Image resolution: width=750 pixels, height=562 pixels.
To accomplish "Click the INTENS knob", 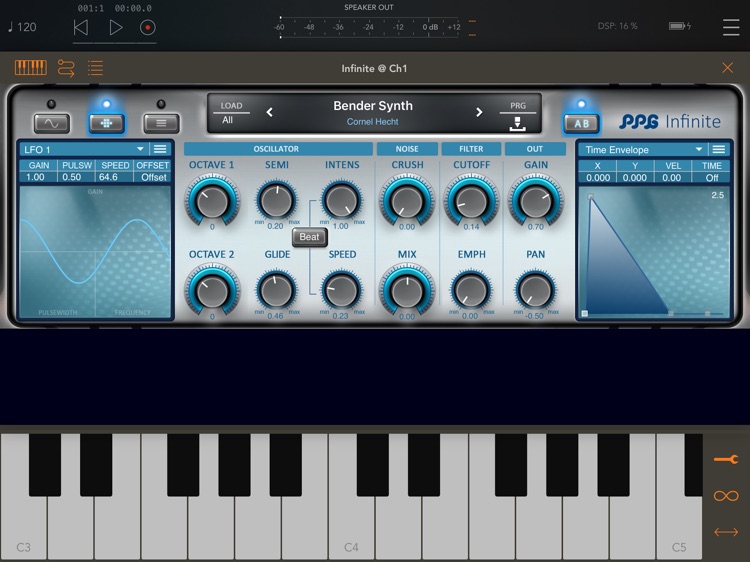I will point(341,200).
